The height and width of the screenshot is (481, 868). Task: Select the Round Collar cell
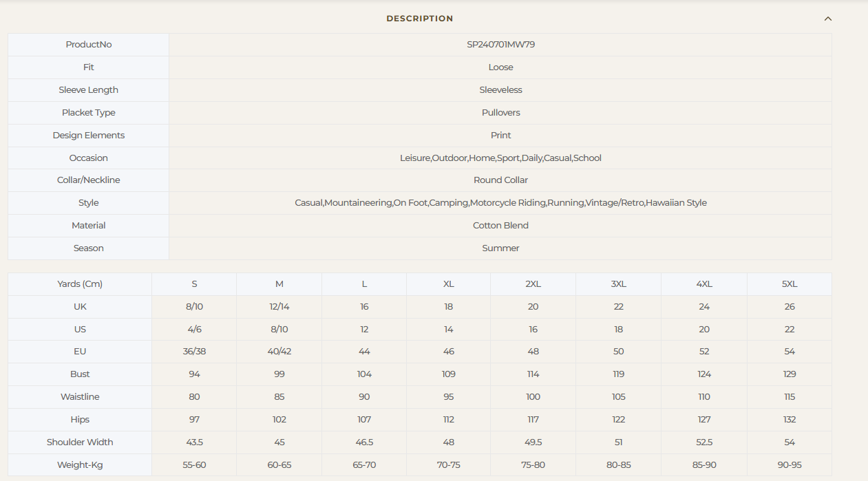pos(500,180)
